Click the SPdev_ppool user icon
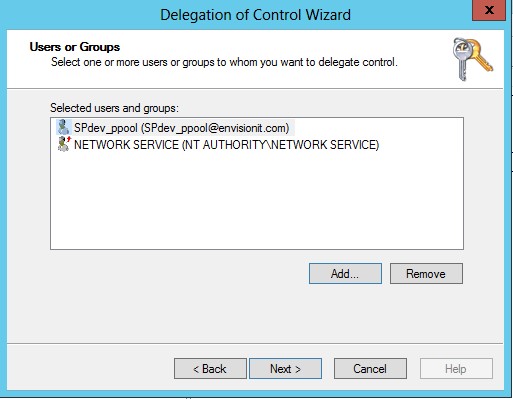The width and height of the screenshot is (513, 399). pyautogui.click(x=63, y=128)
